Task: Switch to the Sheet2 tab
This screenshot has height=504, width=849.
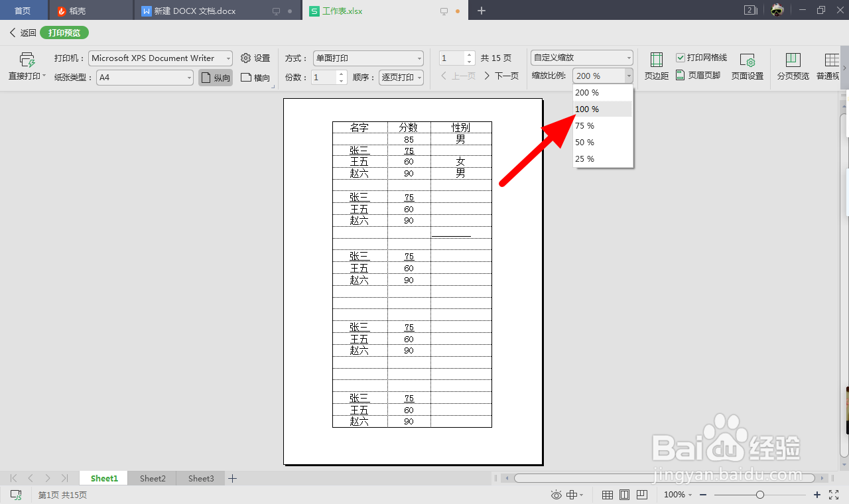Action: 152,478
